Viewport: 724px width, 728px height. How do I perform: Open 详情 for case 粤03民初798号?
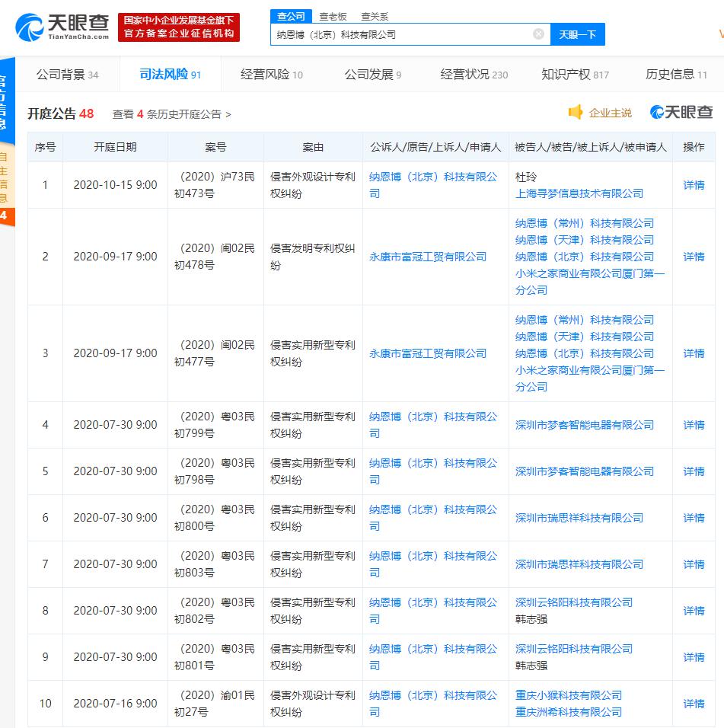694,471
